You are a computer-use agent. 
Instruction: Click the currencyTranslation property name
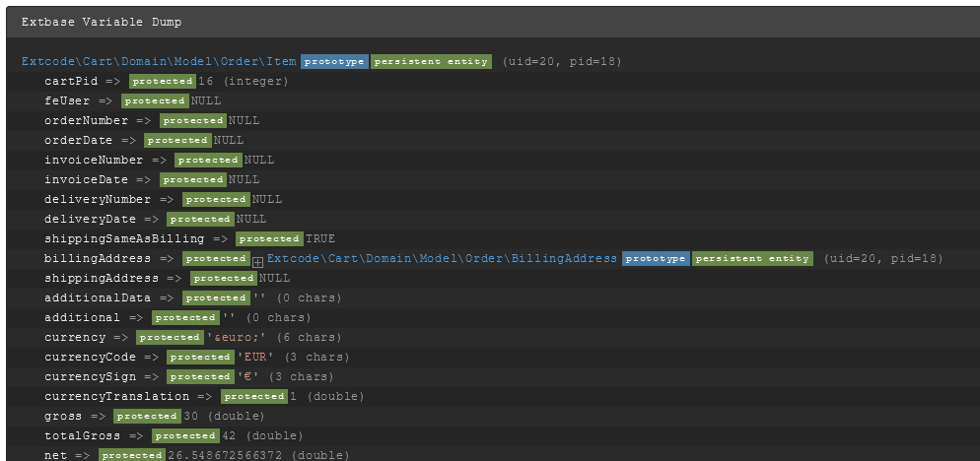[117, 396]
